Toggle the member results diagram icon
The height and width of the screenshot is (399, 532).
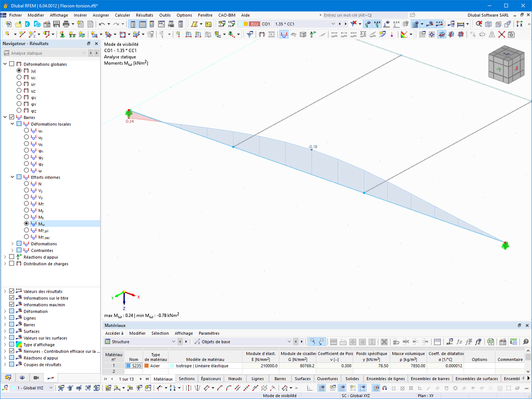(284, 34)
